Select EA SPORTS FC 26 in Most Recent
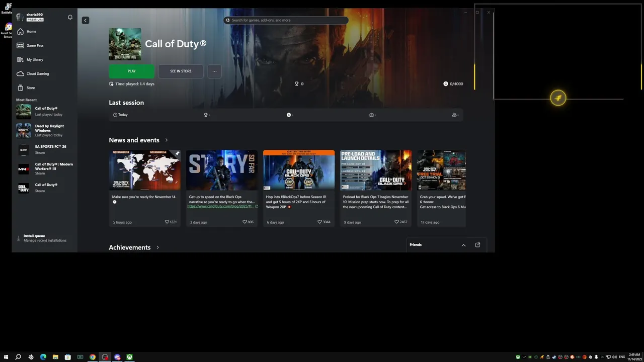Screen dimensions: 644x362 coord(44,149)
